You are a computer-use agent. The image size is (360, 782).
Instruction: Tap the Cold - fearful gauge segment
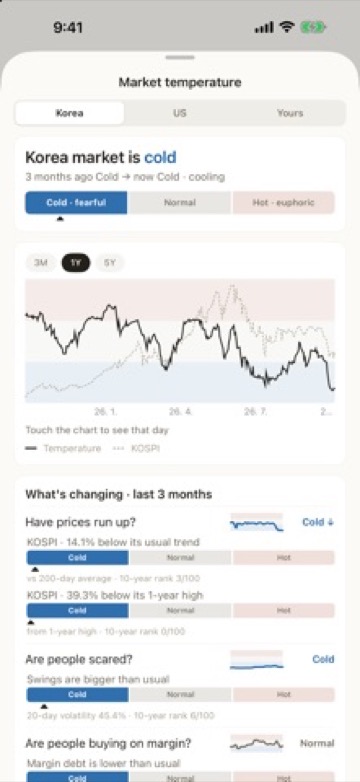pos(76,203)
